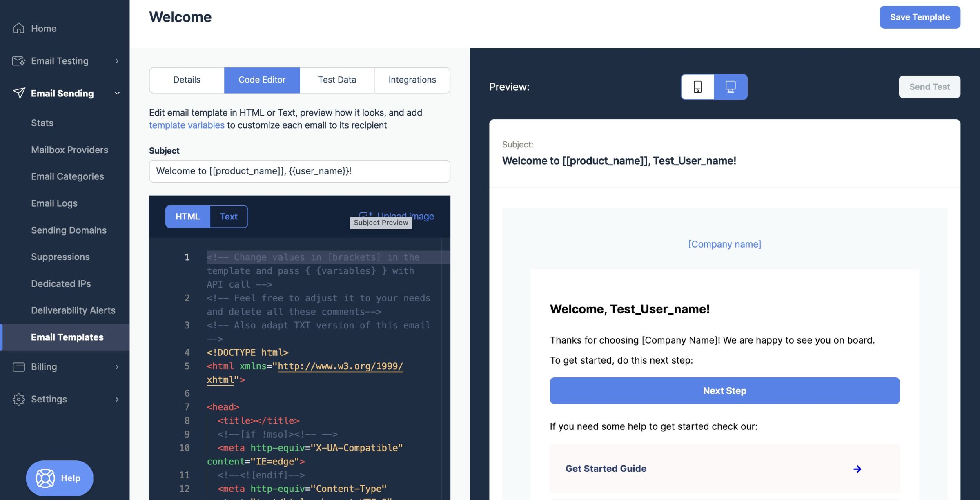Click the Send Test button
980x500 pixels.
(930, 85)
